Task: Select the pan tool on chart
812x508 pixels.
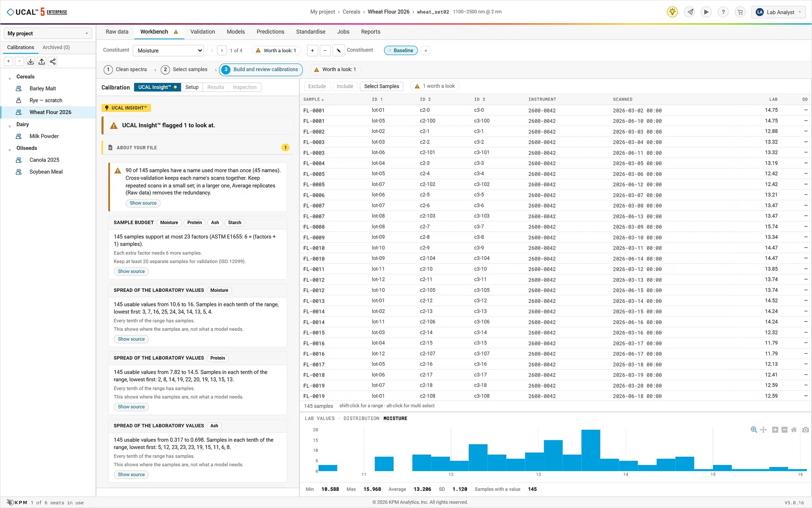Action: coord(763,430)
